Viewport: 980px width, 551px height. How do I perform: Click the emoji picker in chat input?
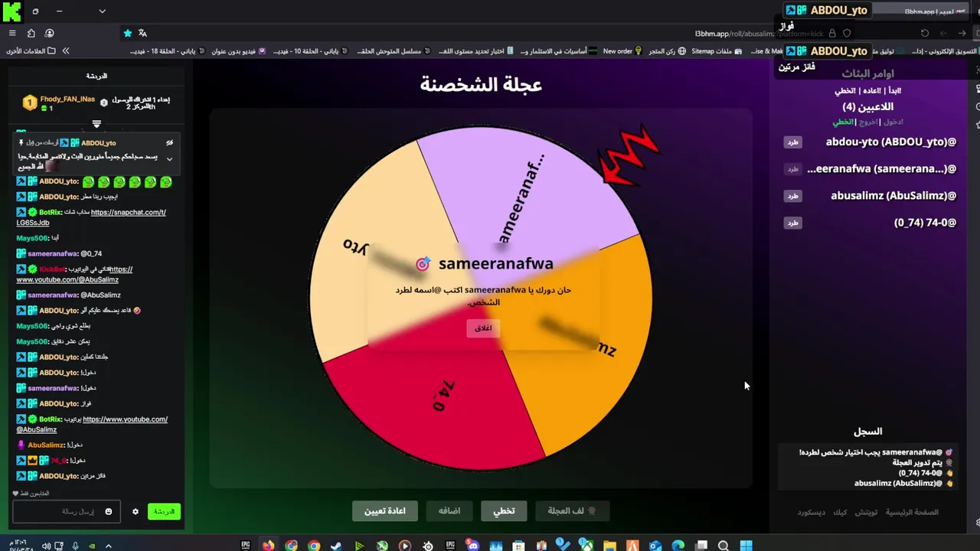pos(109,511)
